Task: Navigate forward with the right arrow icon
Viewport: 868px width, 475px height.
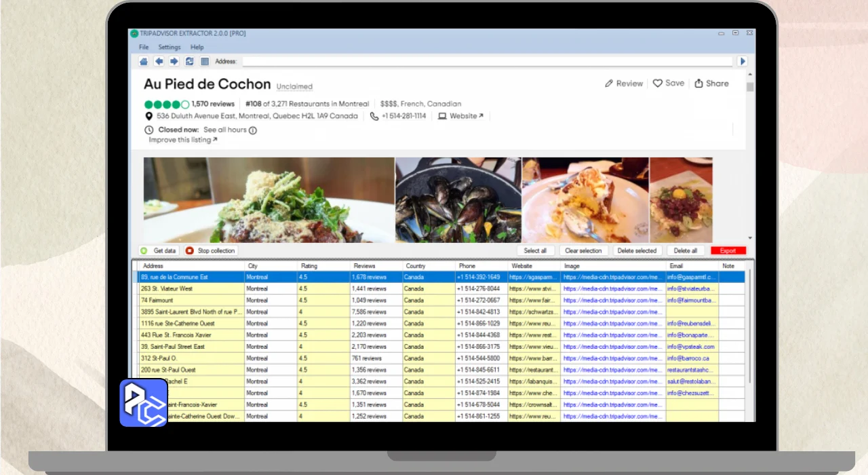Action: click(174, 61)
